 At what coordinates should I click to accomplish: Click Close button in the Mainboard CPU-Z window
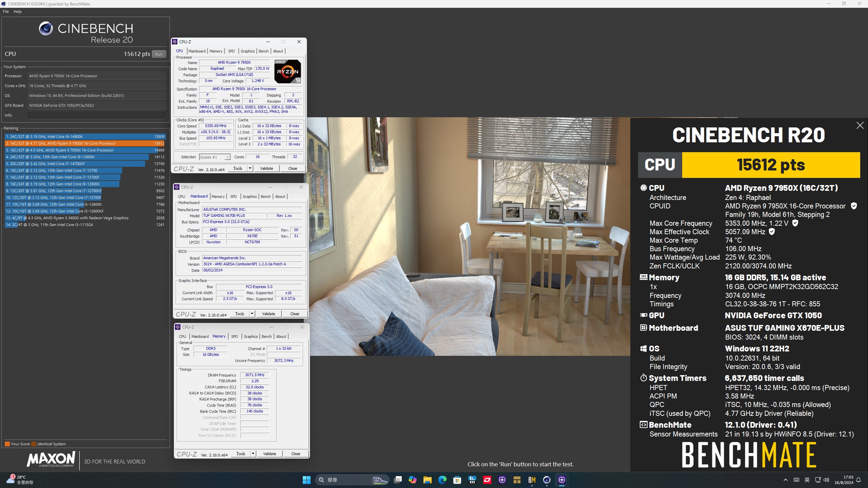295,314
